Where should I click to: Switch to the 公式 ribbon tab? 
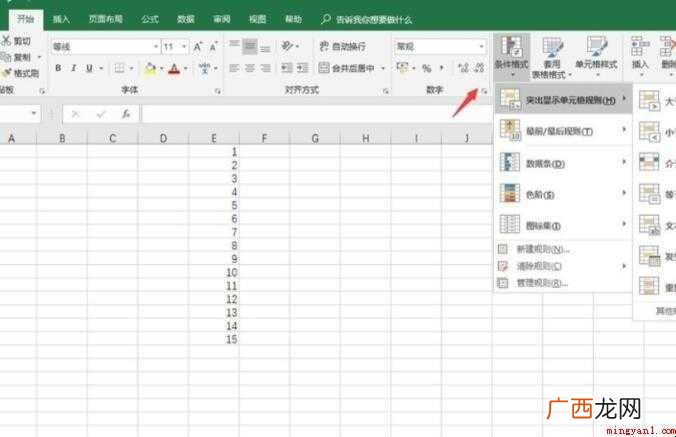click(x=150, y=19)
